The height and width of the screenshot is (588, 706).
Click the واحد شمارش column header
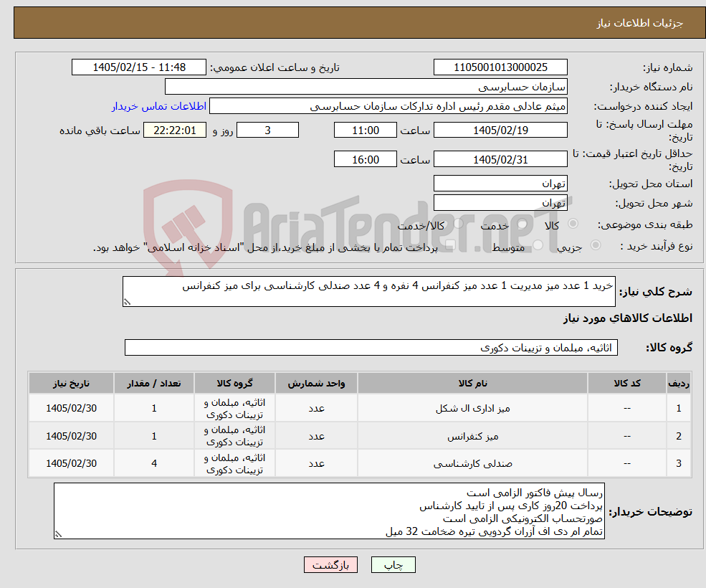316,383
